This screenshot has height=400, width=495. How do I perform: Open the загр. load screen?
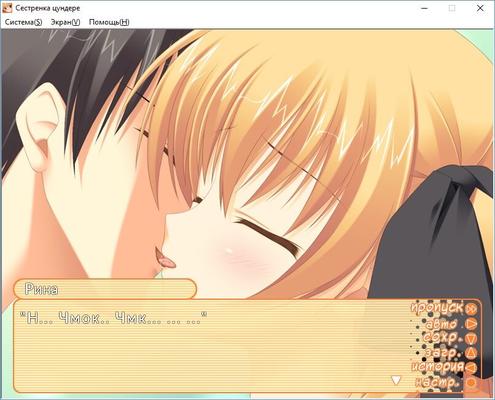click(450, 353)
